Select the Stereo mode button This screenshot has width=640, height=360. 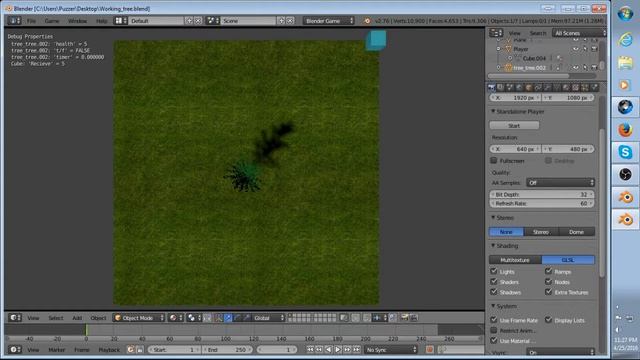click(541, 232)
